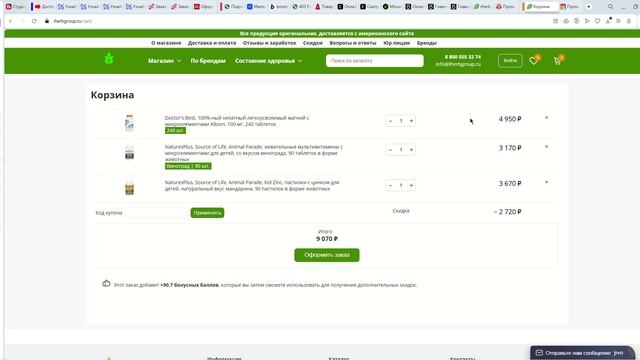Click the site lock icon in address bar
This screenshot has height=360, width=640.
tap(47, 21)
